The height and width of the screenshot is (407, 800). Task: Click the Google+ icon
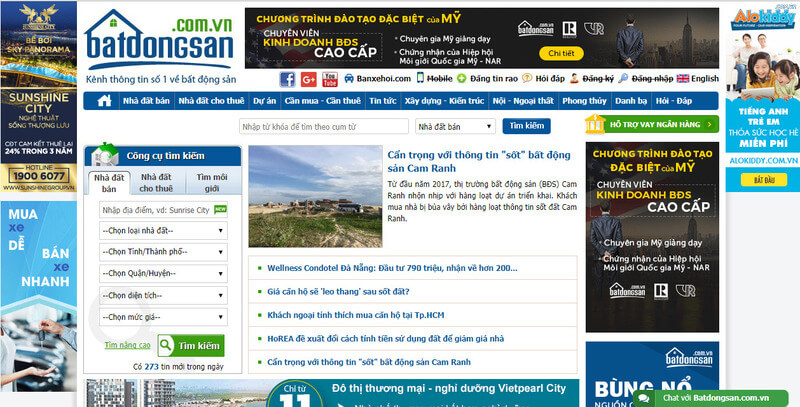[308, 79]
